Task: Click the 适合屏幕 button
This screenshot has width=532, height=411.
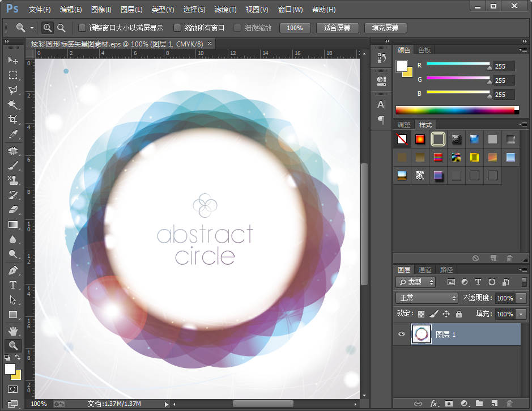Action: (337, 28)
